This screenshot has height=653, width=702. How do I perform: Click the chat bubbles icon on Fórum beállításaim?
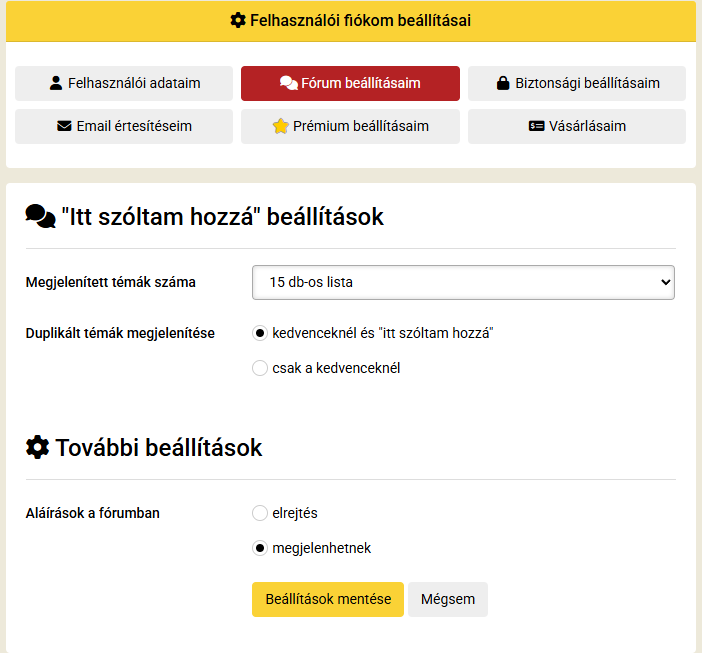(x=289, y=83)
